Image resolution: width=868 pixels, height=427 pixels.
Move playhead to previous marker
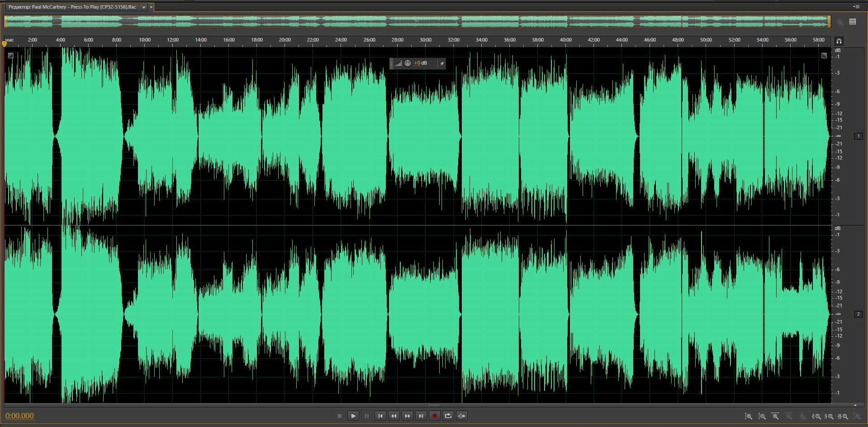380,416
